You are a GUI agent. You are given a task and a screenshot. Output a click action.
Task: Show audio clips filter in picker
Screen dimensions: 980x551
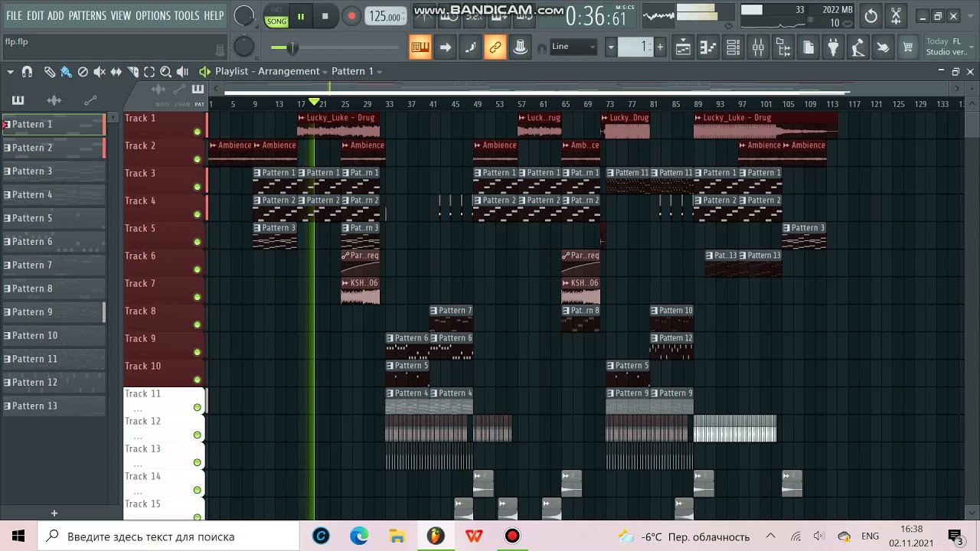point(54,100)
